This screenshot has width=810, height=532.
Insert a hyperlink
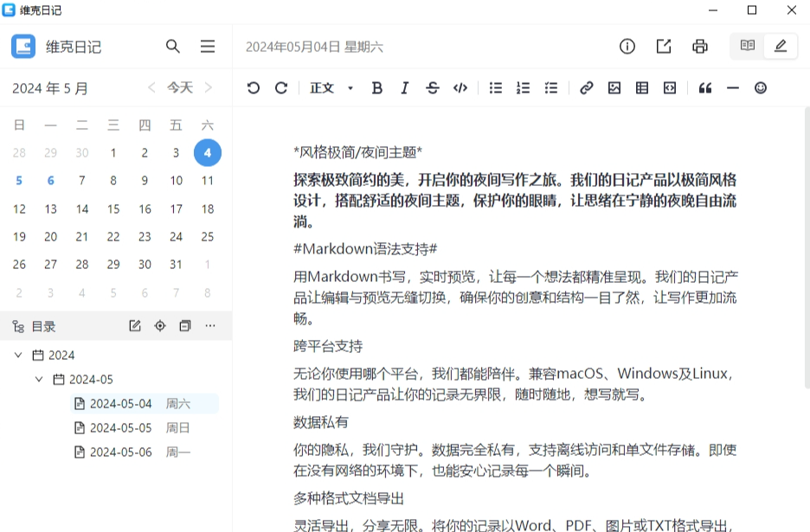click(587, 88)
